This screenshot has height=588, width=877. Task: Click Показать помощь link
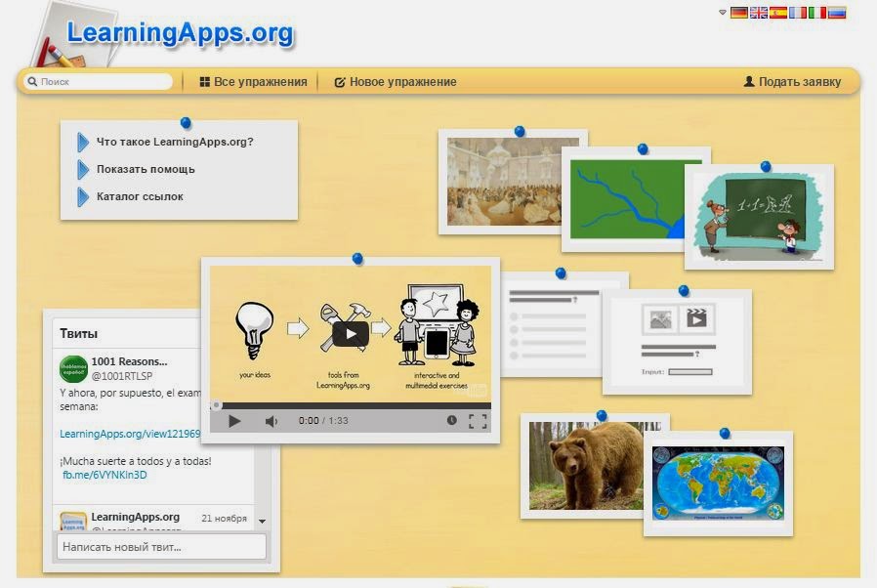pos(146,169)
